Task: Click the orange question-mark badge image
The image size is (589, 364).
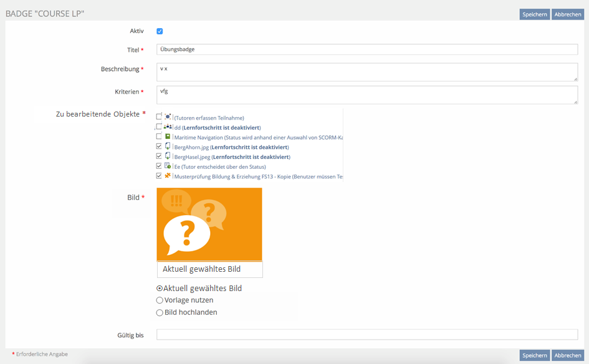Action: 209,224
